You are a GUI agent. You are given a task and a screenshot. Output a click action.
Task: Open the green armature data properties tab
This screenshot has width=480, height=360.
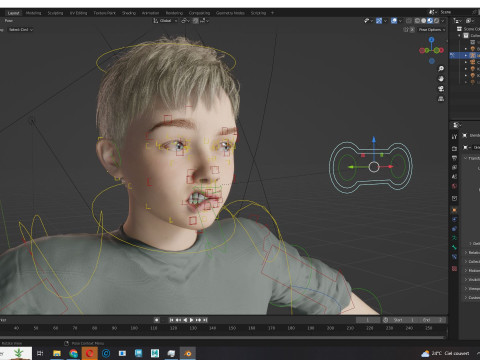point(454,238)
